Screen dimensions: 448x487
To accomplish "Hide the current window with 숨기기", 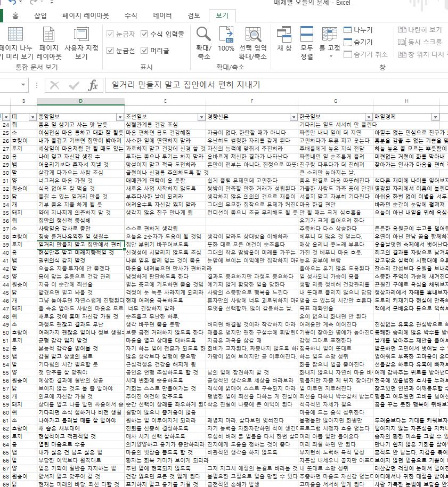I will point(358,42).
